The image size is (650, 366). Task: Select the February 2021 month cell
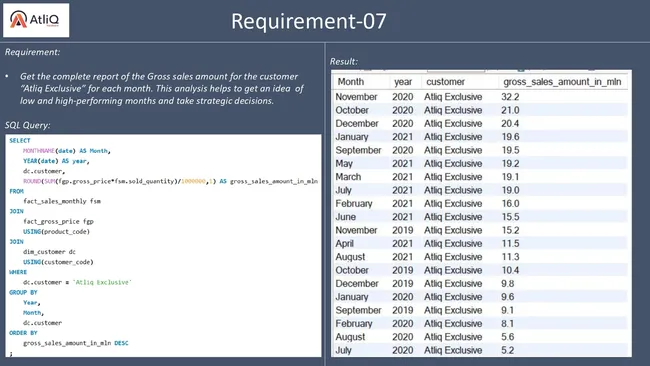[x=354, y=204]
